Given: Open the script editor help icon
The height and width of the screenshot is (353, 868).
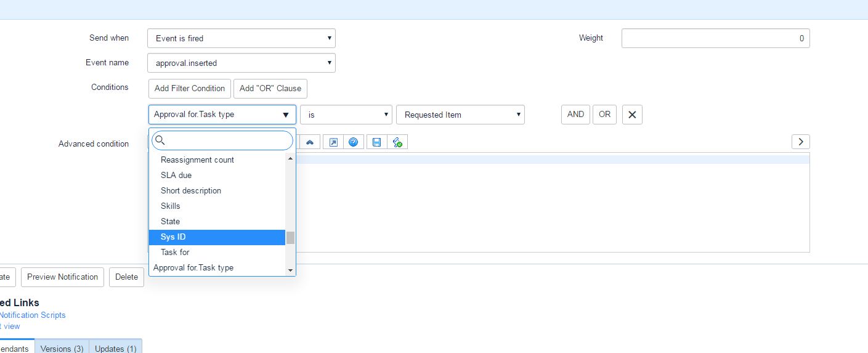Looking at the screenshot, I should (354, 142).
